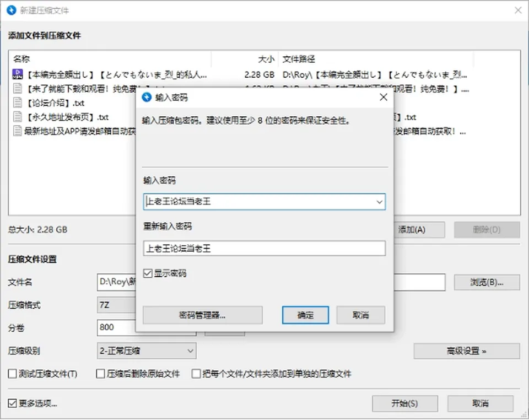Toggle the 更多选项 checkbox
The image size is (529, 420).
click(12, 403)
